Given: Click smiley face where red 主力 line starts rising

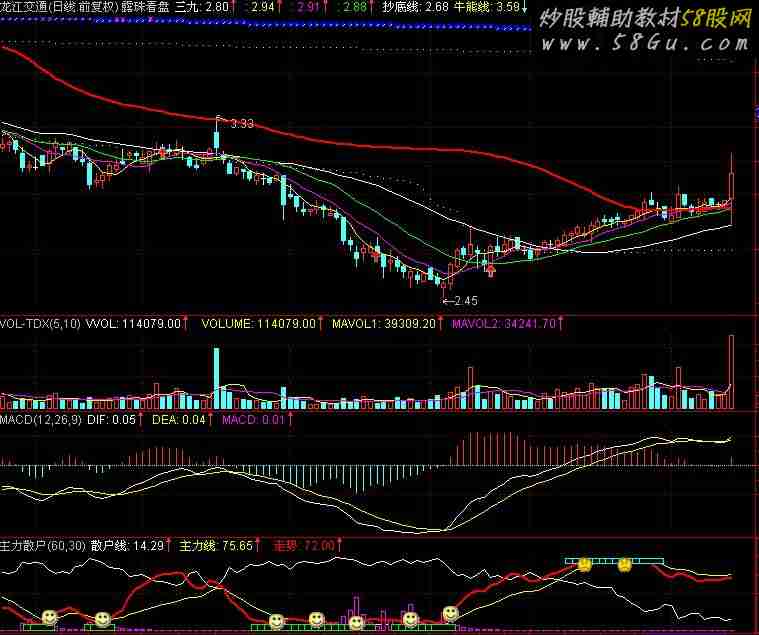Looking at the screenshot, I should click(451, 614).
